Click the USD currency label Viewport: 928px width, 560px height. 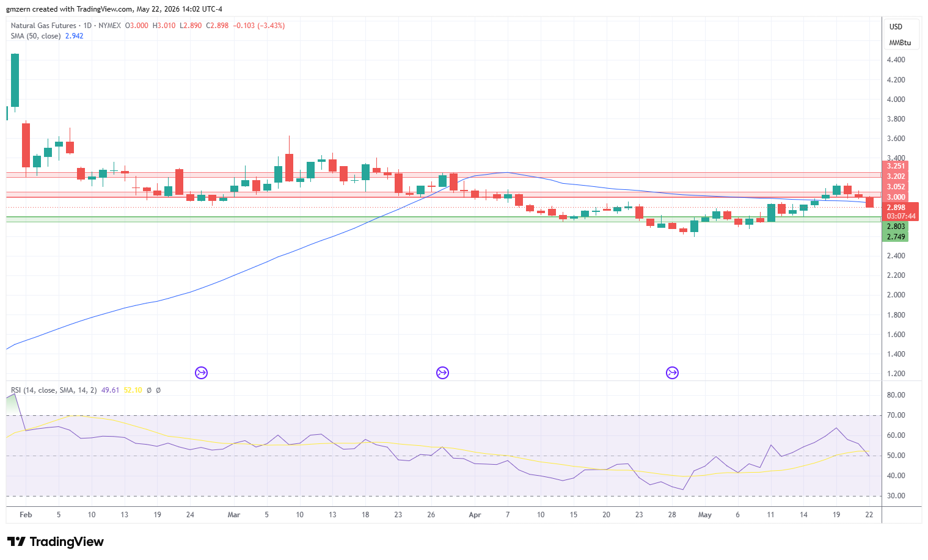click(x=896, y=27)
